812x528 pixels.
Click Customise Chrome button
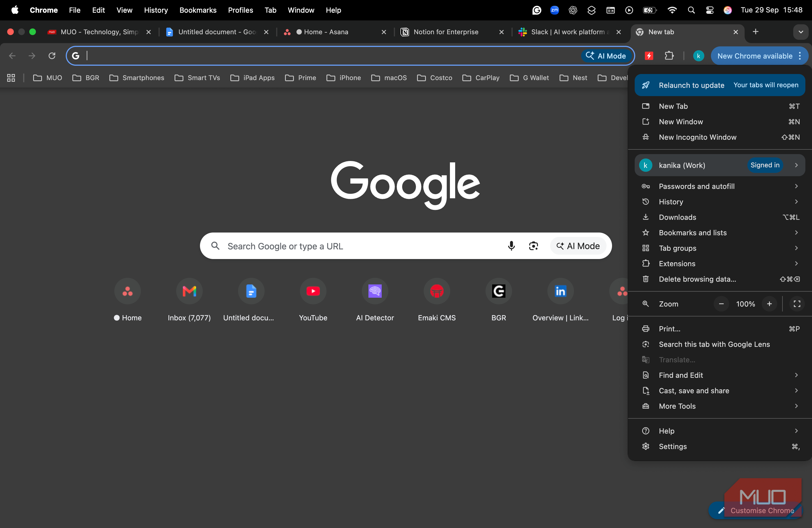tap(756, 510)
